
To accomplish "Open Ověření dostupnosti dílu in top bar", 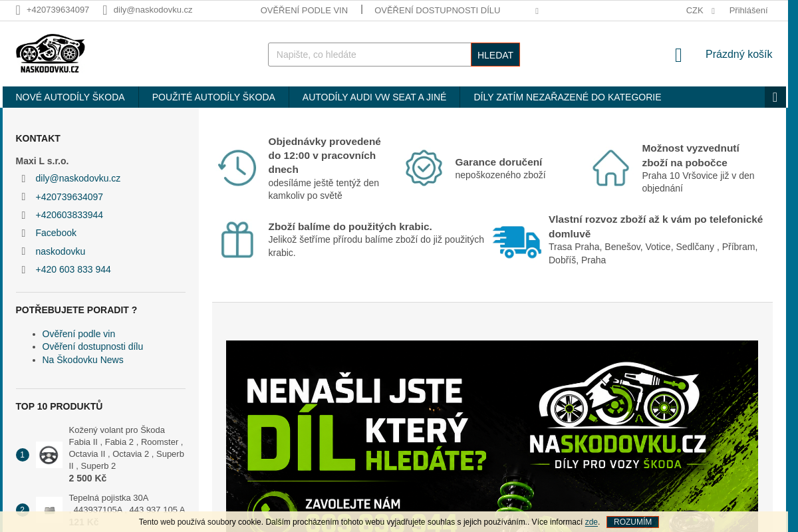I will 438,10.
